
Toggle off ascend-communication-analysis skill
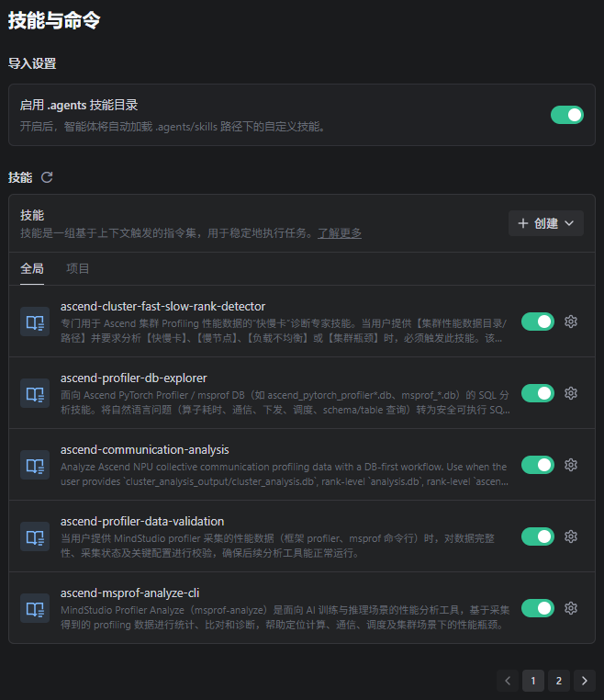pos(538,465)
